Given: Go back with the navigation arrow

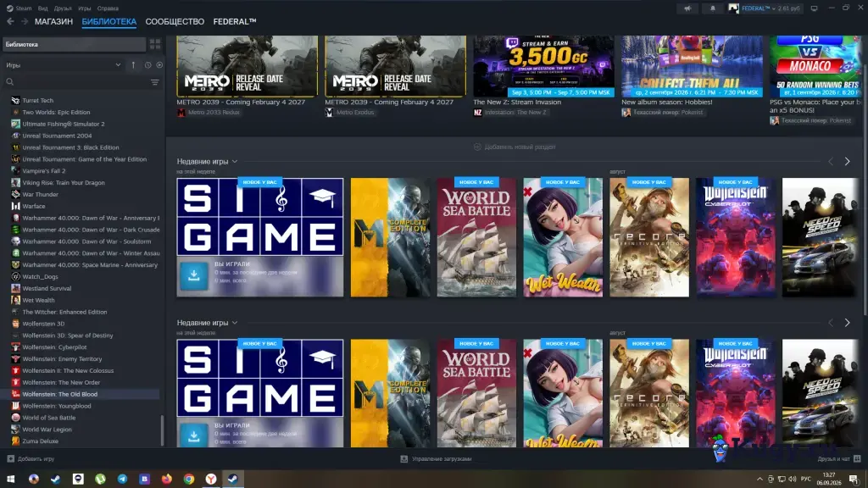Looking at the screenshot, I should [x=10, y=21].
